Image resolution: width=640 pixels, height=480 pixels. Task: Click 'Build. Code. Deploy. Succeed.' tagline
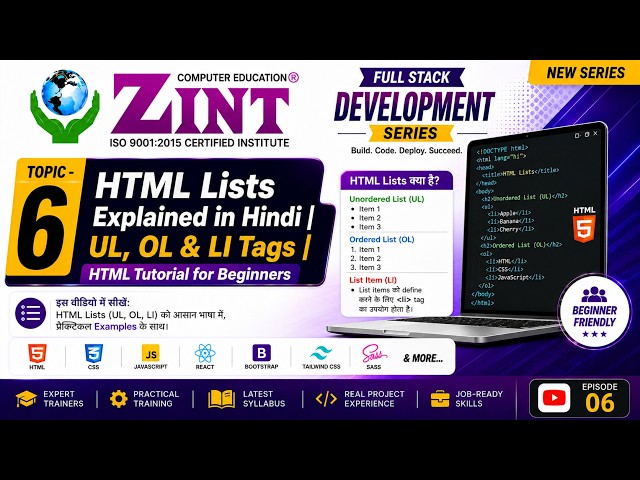click(x=407, y=151)
